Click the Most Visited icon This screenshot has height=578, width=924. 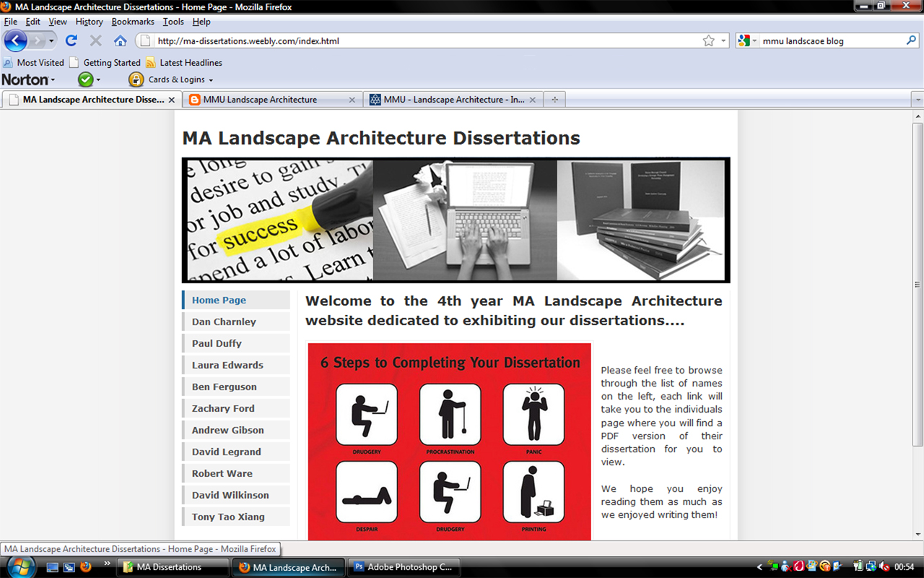pos(9,63)
